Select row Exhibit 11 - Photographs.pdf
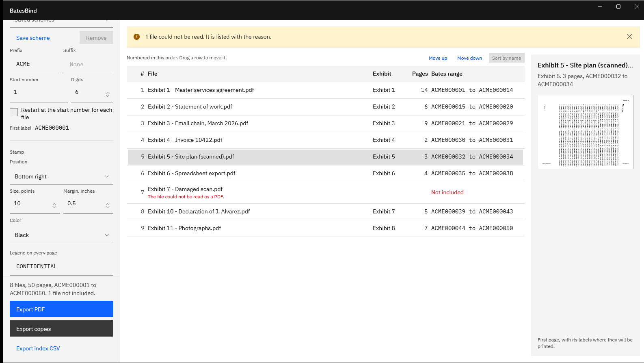The width and height of the screenshot is (644, 363). coord(326,228)
